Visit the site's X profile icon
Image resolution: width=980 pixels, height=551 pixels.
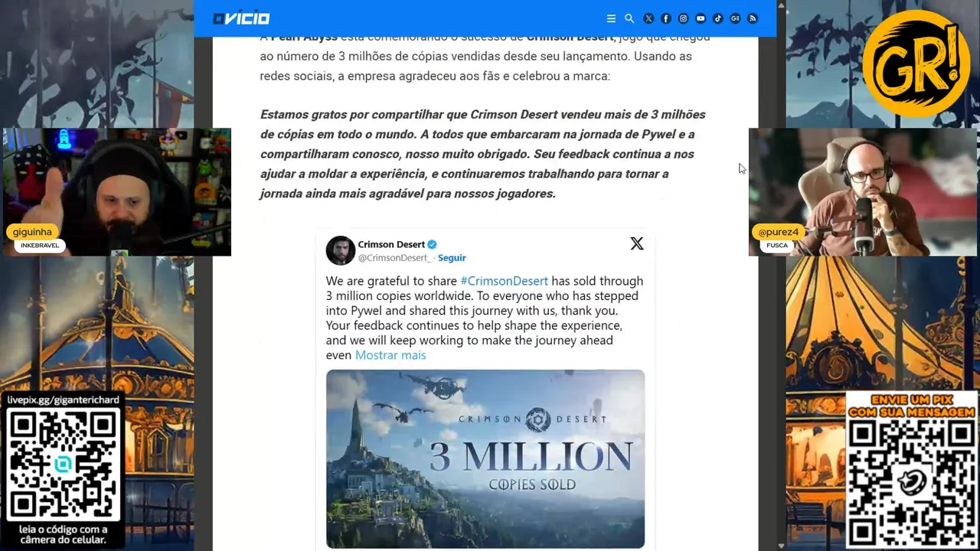648,18
